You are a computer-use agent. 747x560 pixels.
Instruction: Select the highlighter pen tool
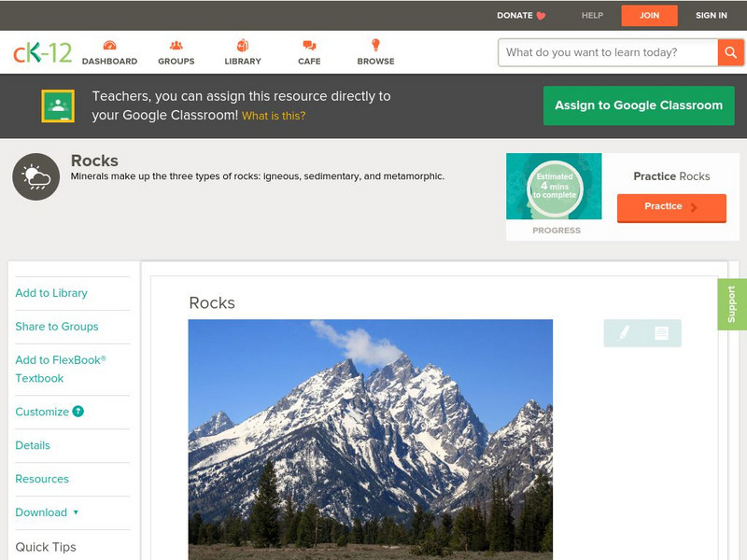pyautogui.click(x=624, y=332)
